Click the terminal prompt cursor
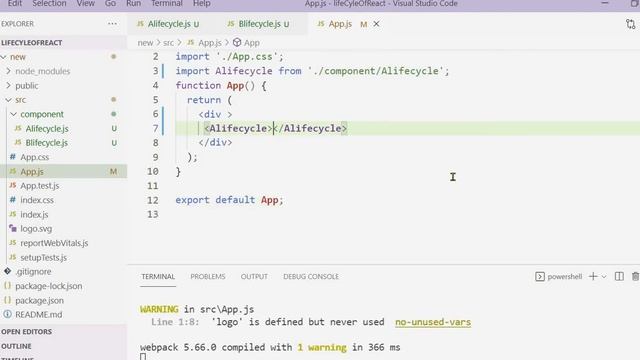This screenshot has width=640, height=360. (143, 357)
